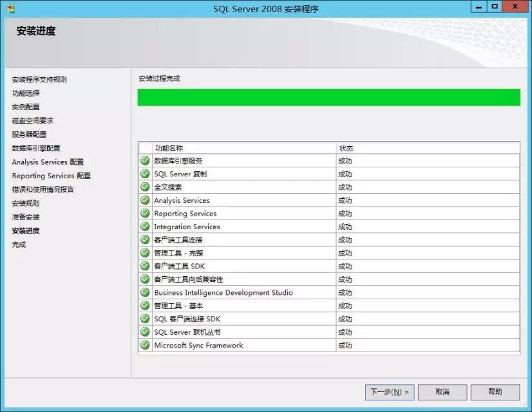Viewport: 532px width, 412px height.
Task: Click the check icon for 管理工具 - 基本
Action: pyautogui.click(x=145, y=306)
